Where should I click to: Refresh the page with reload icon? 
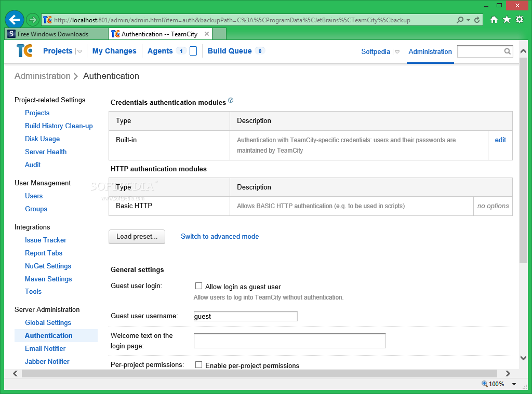(477, 20)
